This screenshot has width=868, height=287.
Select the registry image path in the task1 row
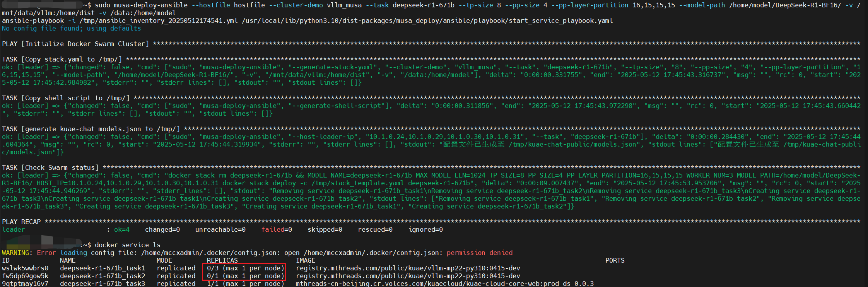click(408, 268)
